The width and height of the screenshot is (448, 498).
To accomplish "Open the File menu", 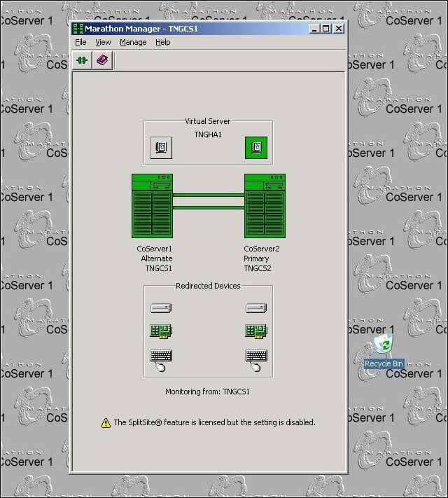I will pyautogui.click(x=80, y=42).
